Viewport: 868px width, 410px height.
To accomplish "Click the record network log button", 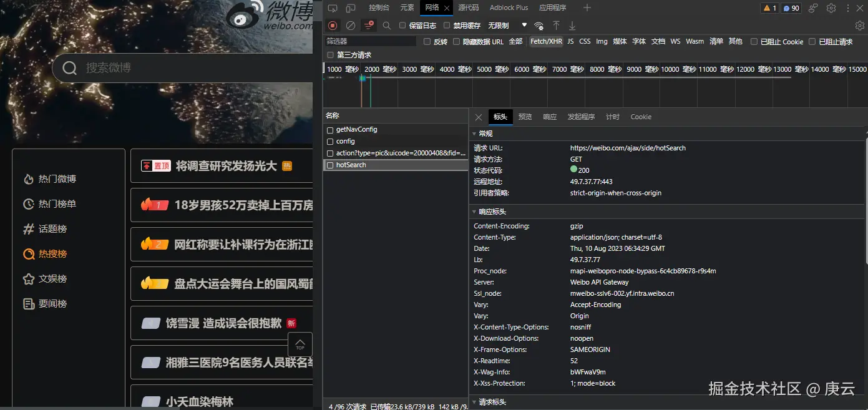I will point(333,26).
